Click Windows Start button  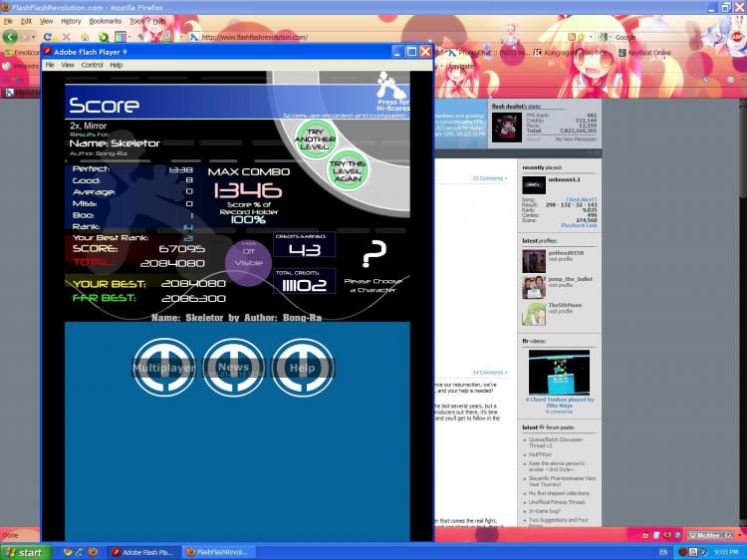25,552
